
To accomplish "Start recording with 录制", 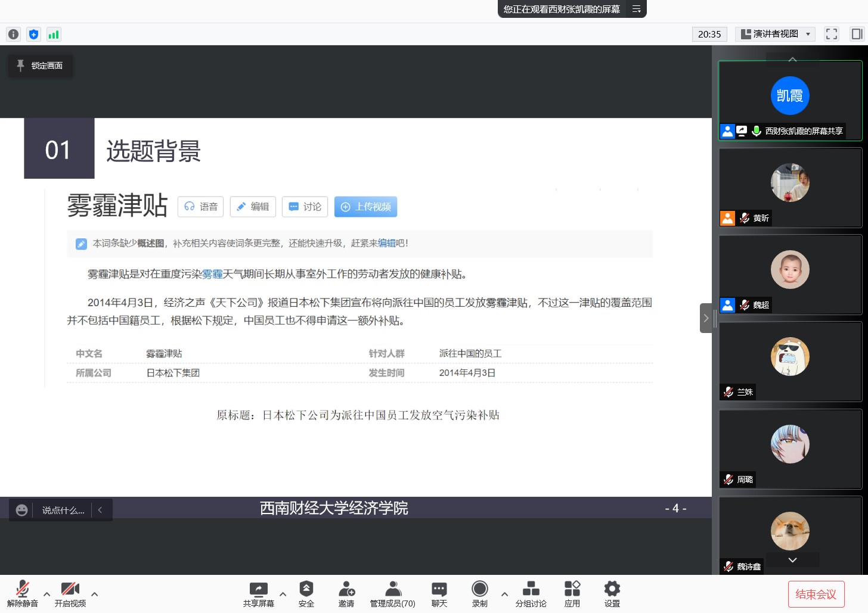I will point(480,593).
